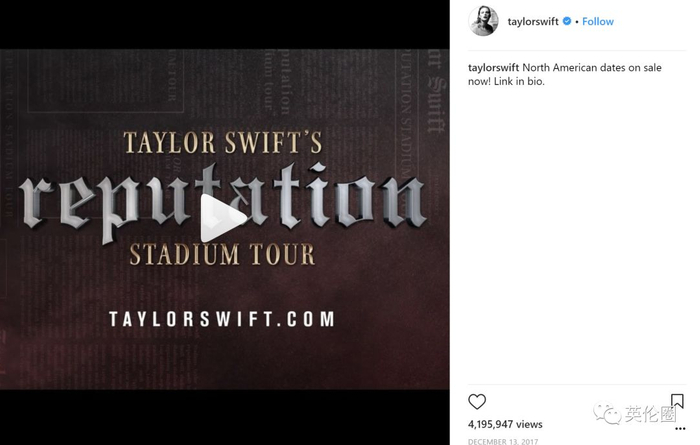Open taylorswift username in the post header
Screen dimensions: 700x445
point(533,21)
